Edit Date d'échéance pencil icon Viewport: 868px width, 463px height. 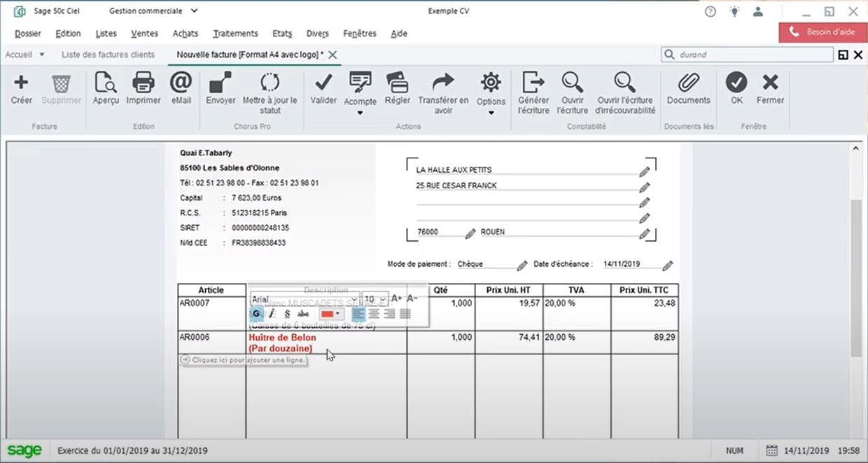tap(668, 265)
